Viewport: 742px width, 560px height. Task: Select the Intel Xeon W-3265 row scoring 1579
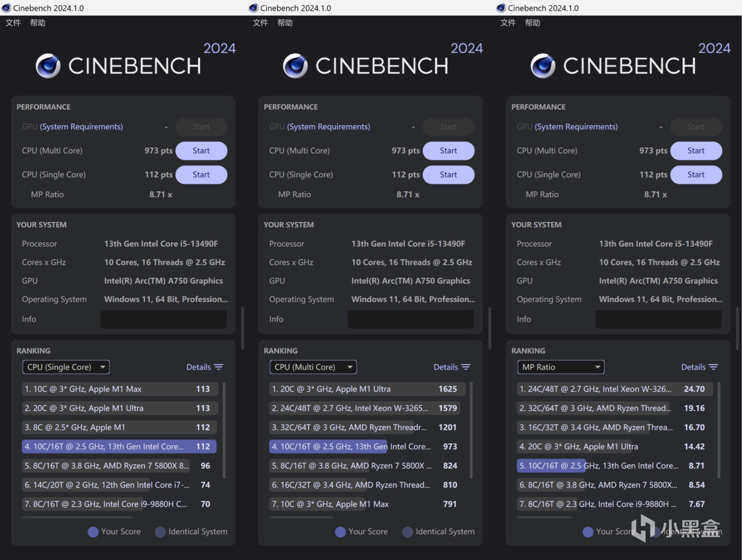coord(367,408)
